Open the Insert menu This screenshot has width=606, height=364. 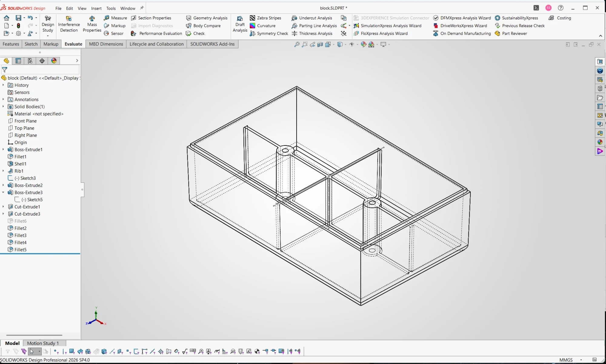pos(96,8)
